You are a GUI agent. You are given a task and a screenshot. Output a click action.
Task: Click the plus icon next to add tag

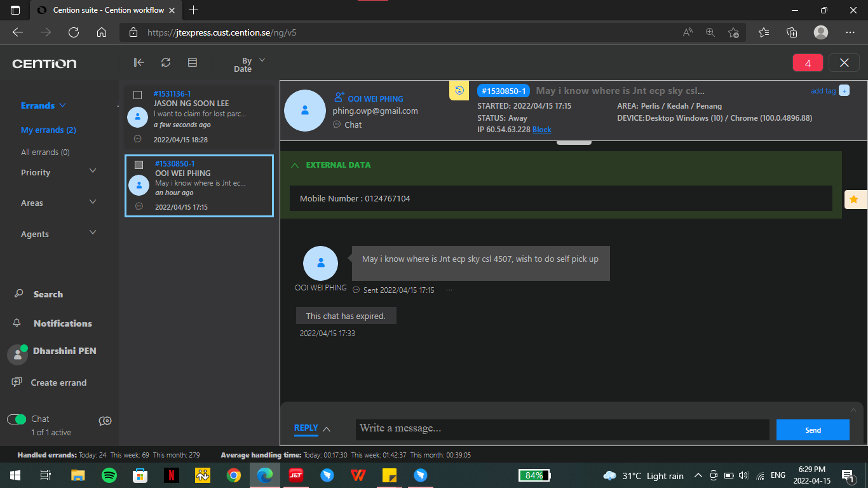coord(844,91)
